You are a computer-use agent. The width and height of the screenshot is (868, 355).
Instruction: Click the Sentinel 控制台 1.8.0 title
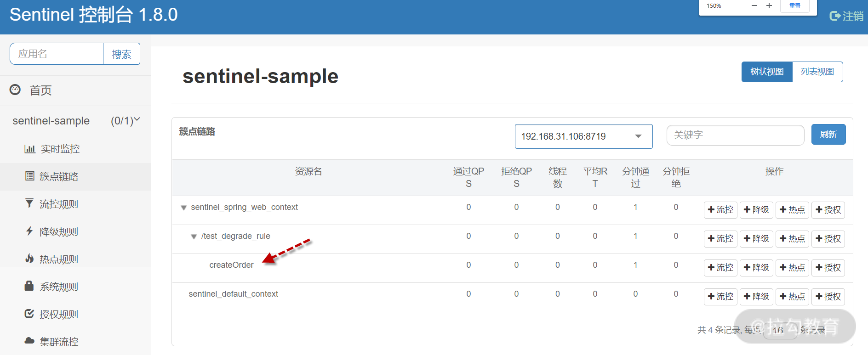[x=94, y=15]
